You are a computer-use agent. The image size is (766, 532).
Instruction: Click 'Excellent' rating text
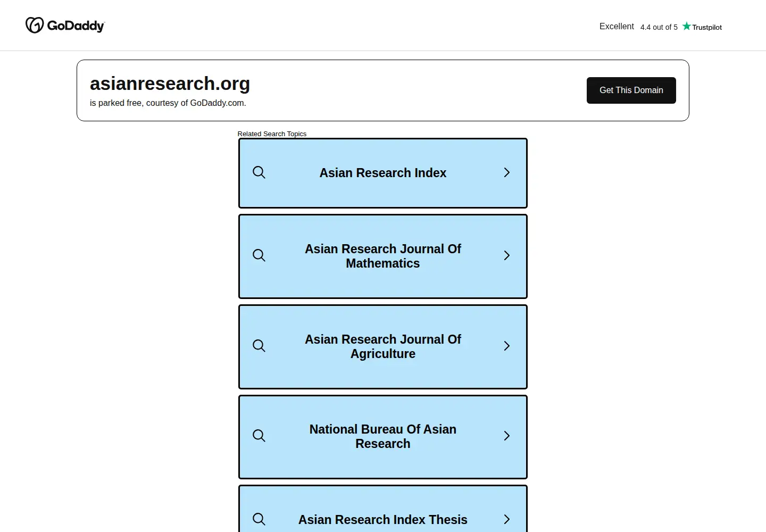point(617,26)
